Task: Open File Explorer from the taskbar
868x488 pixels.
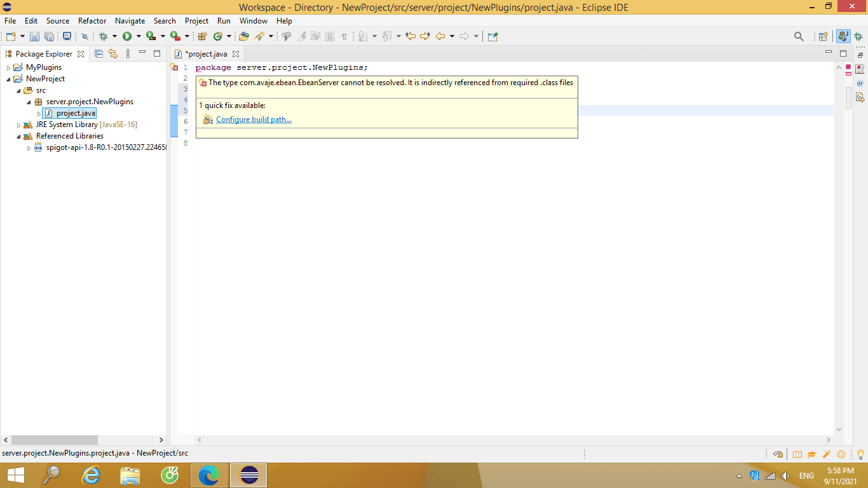Action: [x=130, y=475]
